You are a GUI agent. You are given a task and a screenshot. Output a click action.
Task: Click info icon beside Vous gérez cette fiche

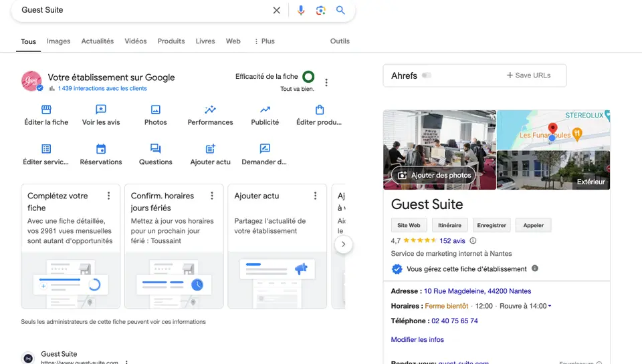[535, 268]
